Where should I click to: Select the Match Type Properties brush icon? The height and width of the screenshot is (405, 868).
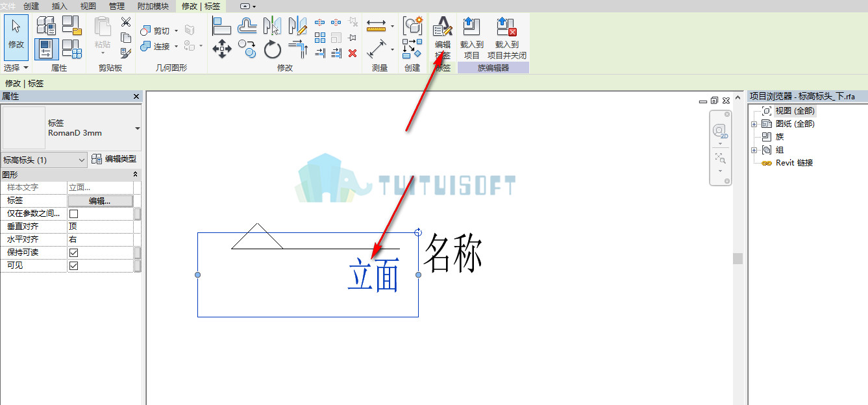tap(126, 53)
